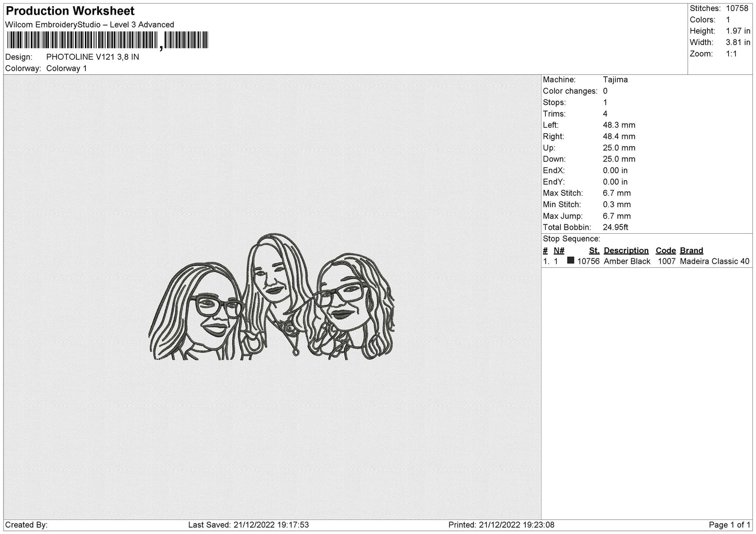Select 'Wilcom EmbroideryStudio – Level 3 Advanced' text
The image size is (756, 534).
pyautogui.click(x=89, y=25)
